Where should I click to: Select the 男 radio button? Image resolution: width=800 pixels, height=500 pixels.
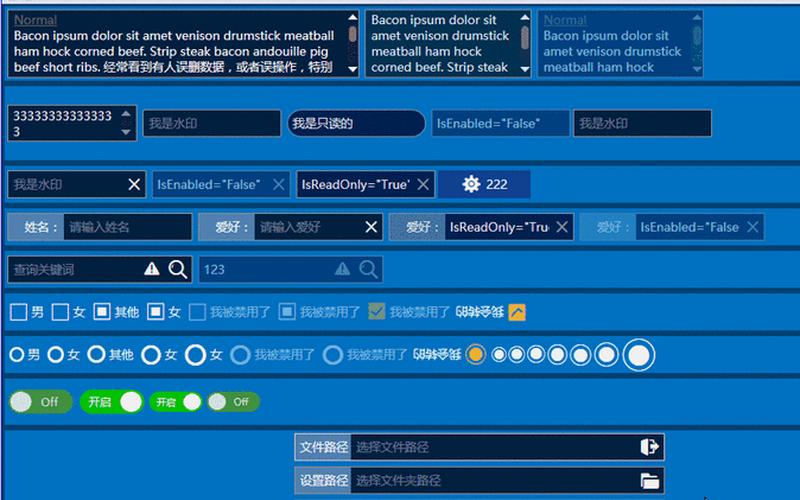pyautogui.click(x=17, y=354)
